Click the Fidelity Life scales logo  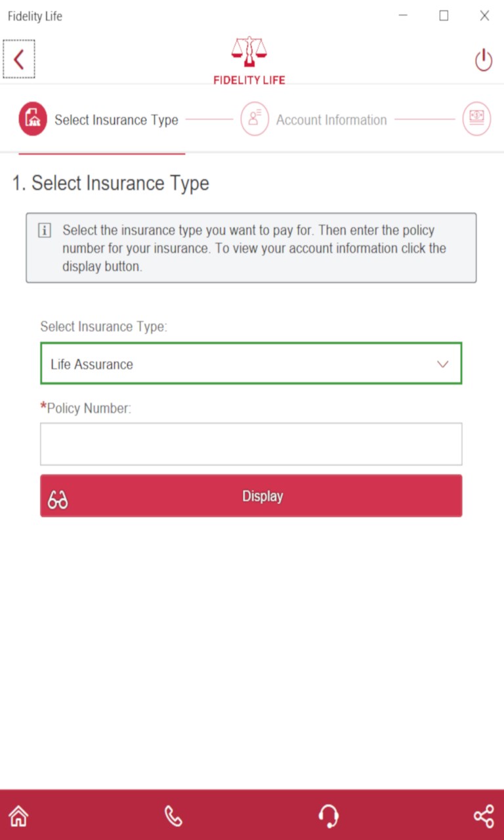tap(249, 52)
